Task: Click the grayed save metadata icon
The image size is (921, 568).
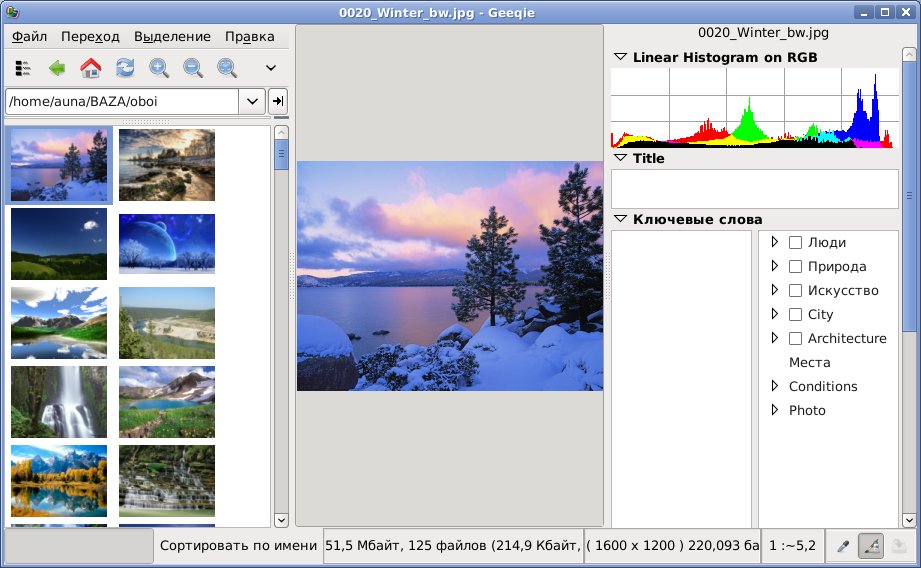Action: coord(899,546)
